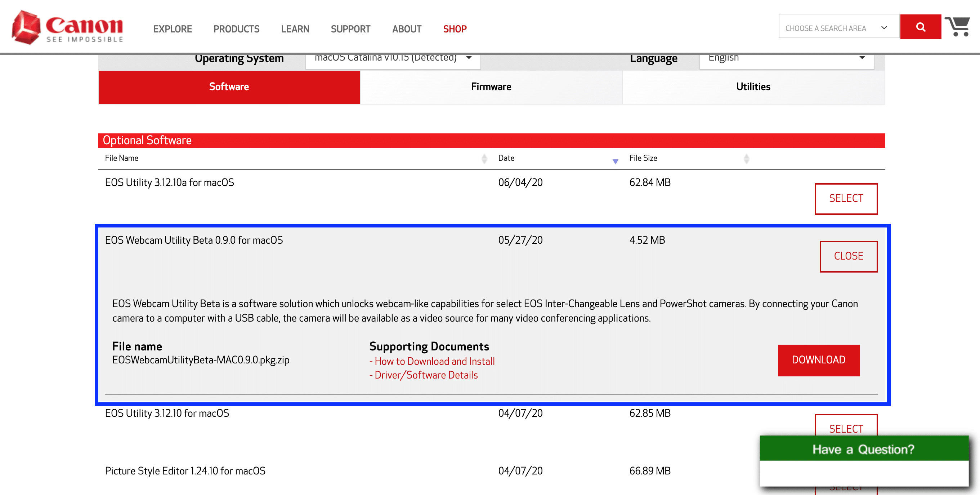
Task: Click the Date column header
Action: point(506,158)
